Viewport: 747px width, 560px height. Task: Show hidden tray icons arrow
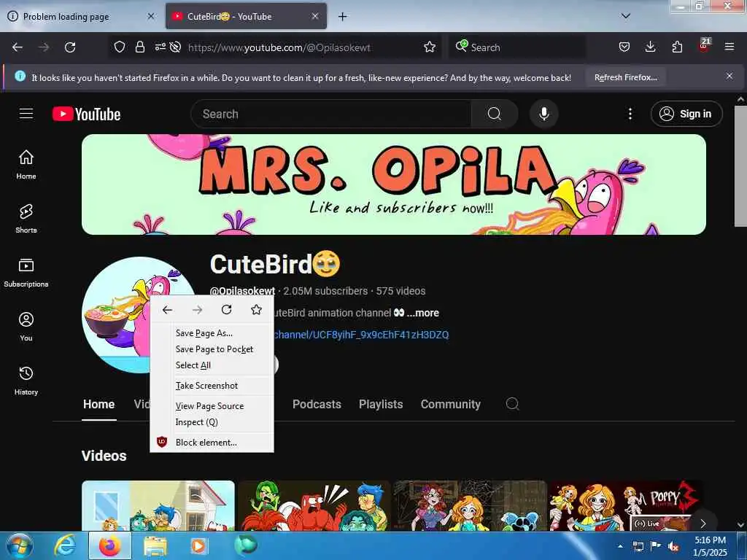tap(620, 546)
